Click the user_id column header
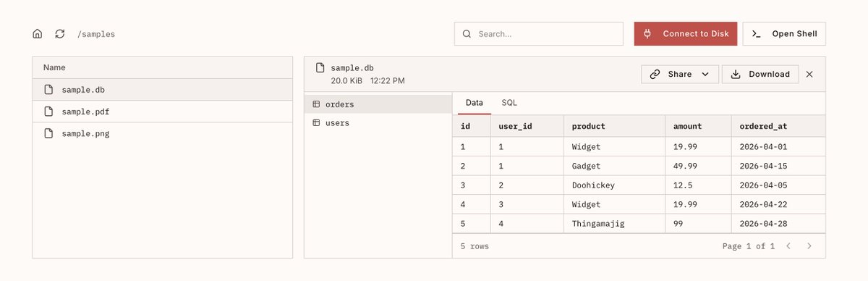This screenshot has height=281, width=868. (x=527, y=126)
